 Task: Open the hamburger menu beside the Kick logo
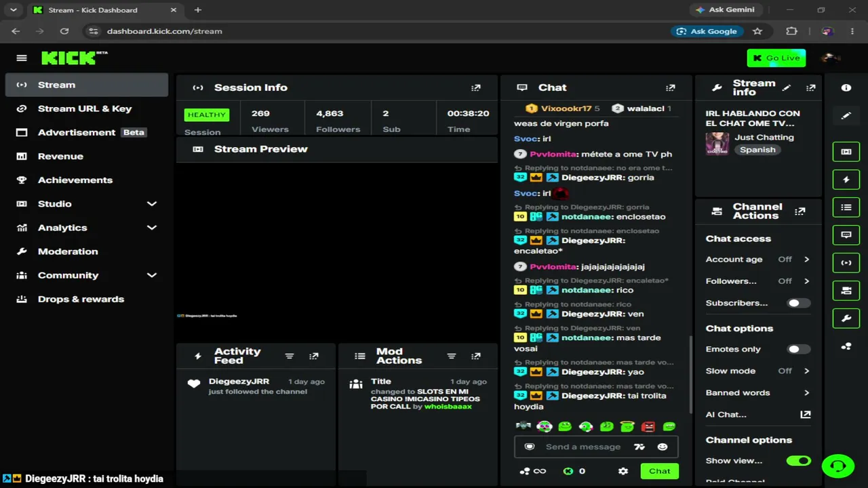pos(22,58)
